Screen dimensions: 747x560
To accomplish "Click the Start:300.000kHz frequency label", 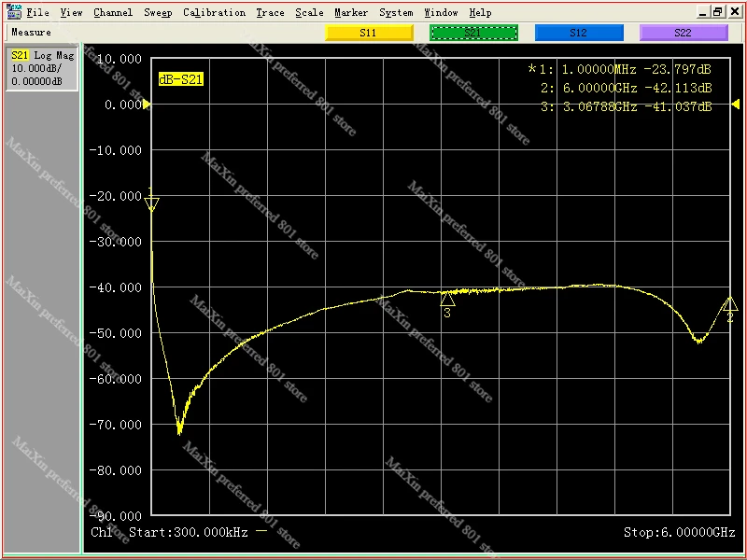I will (x=189, y=532).
